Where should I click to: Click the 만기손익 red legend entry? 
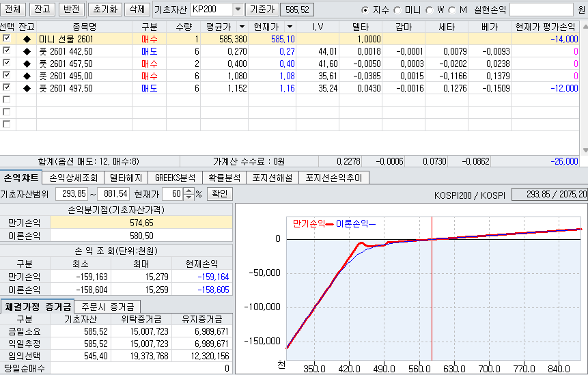(x=313, y=224)
